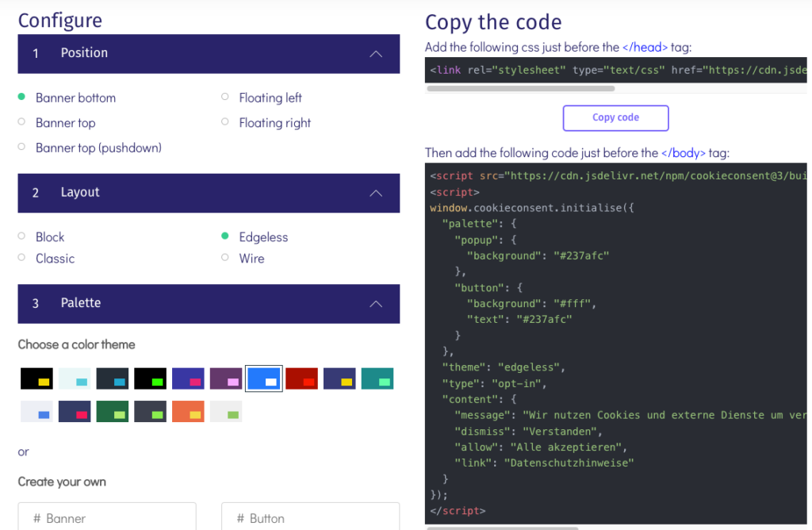812x530 pixels.
Task: Choose the Wire layout
Action: click(224, 257)
